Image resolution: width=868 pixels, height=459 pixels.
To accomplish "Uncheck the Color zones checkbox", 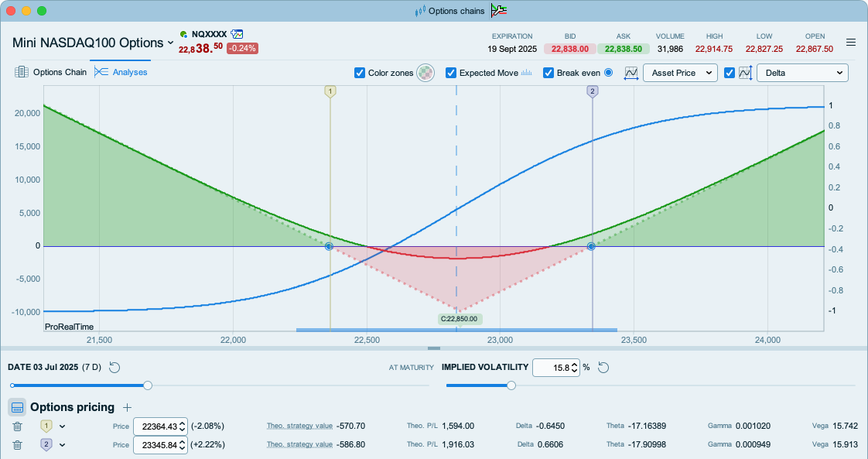I will pyautogui.click(x=360, y=73).
